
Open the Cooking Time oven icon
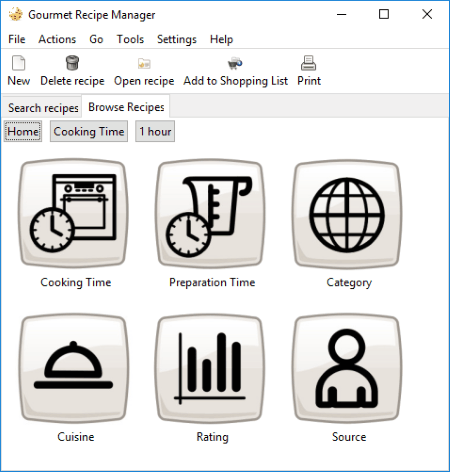[x=73, y=213]
